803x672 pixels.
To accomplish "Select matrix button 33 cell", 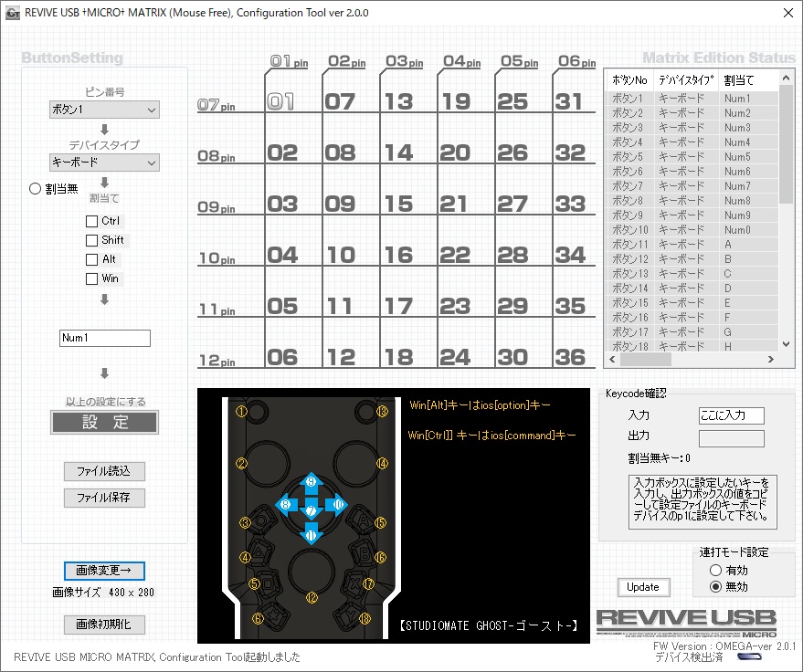I will [x=570, y=204].
